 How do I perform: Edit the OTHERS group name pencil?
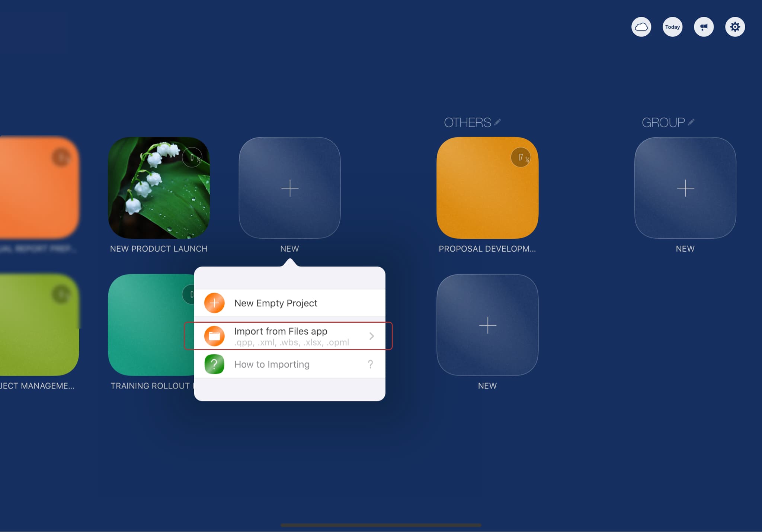click(x=497, y=122)
